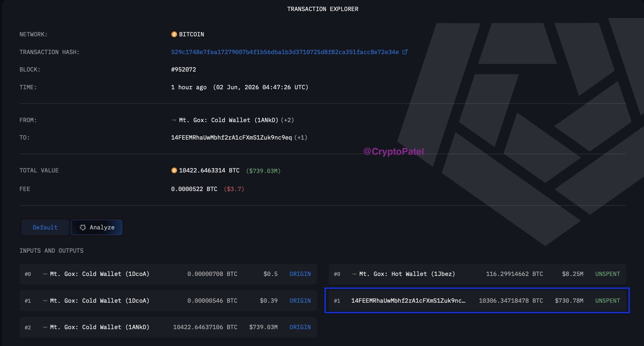The image size is (644, 346).
Task: Click the timestamp 02 Jun, 2026 04:47:26 UTC
Action: point(261,87)
